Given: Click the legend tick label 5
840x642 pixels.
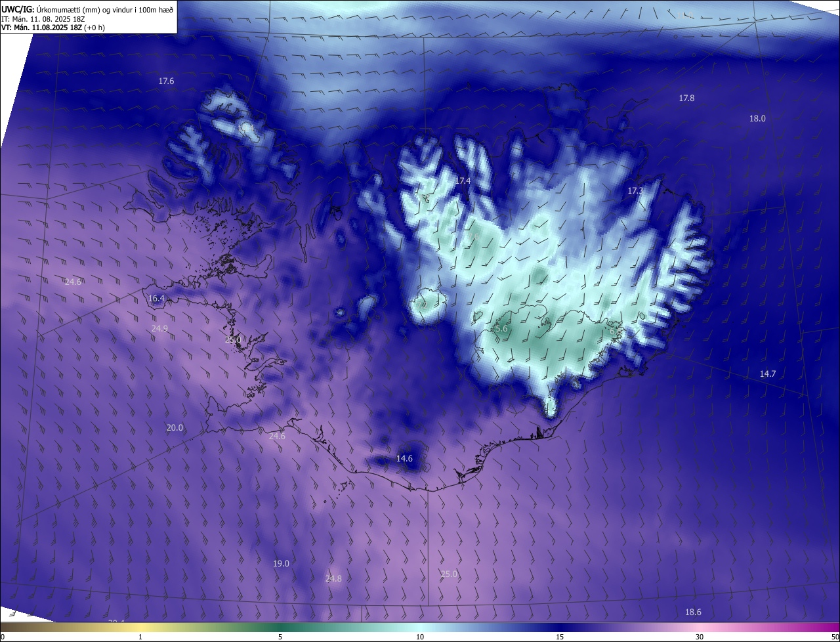Looking at the screenshot, I should click(x=280, y=637).
